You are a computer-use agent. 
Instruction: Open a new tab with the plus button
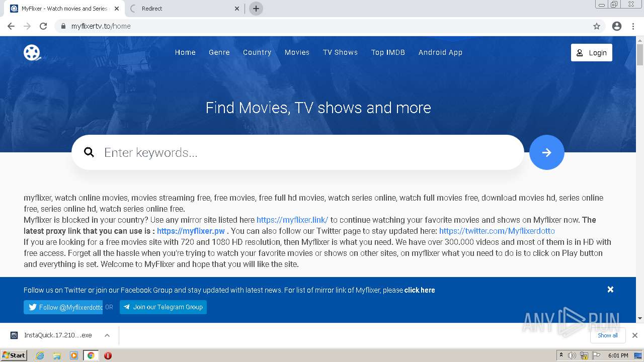(x=256, y=9)
